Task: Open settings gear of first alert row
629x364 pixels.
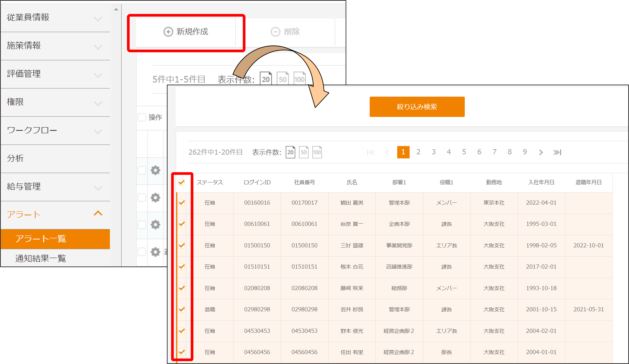Action: click(x=155, y=170)
